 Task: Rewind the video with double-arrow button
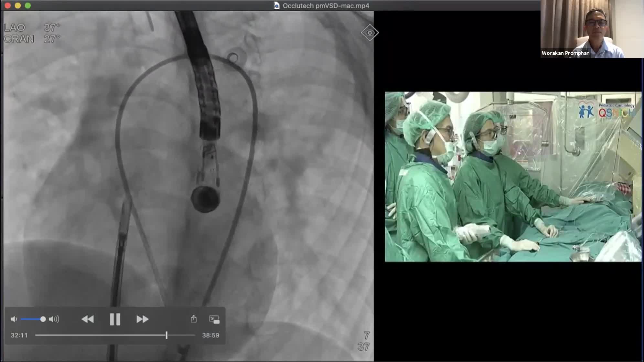click(x=87, y=319)
